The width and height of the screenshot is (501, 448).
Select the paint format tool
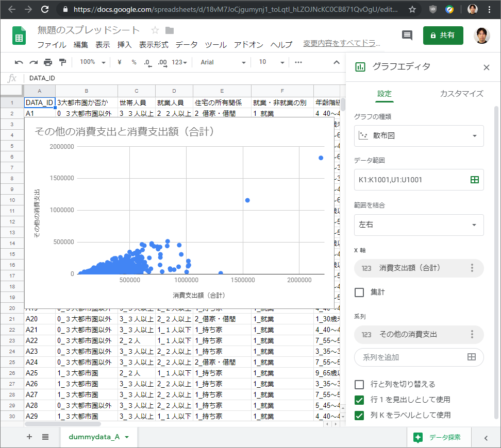point(61,62)
